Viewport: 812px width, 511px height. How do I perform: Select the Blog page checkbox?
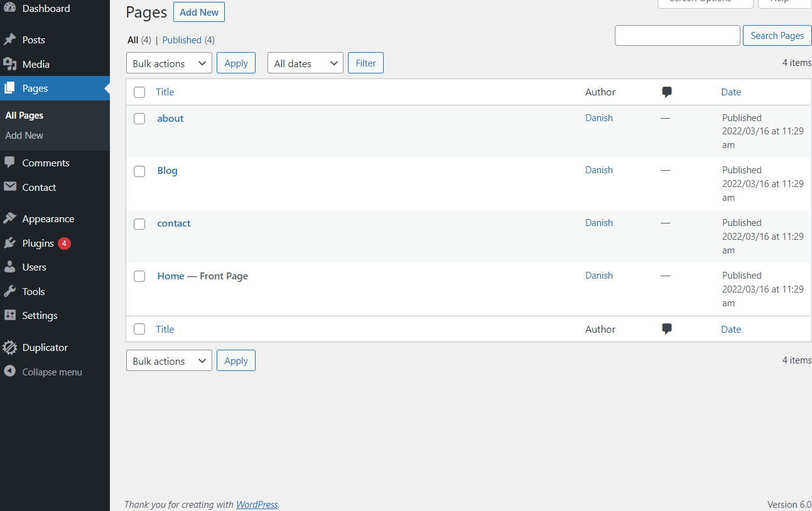click(139, 171)
